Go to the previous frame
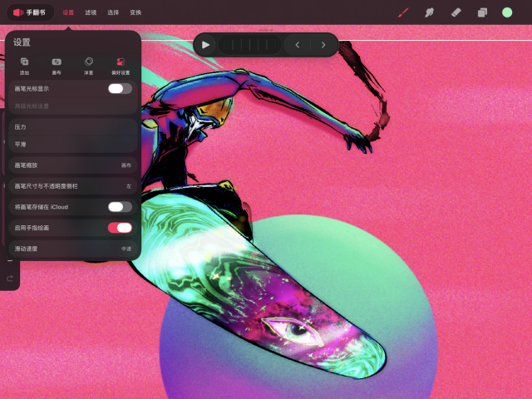This screenshot has width=532, height=399. (x=298, y=45)
